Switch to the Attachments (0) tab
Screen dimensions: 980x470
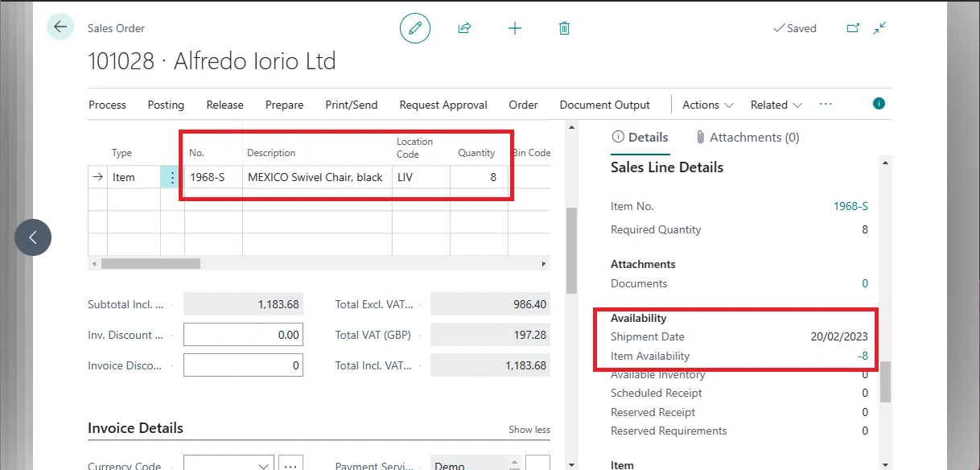point(747,138)
